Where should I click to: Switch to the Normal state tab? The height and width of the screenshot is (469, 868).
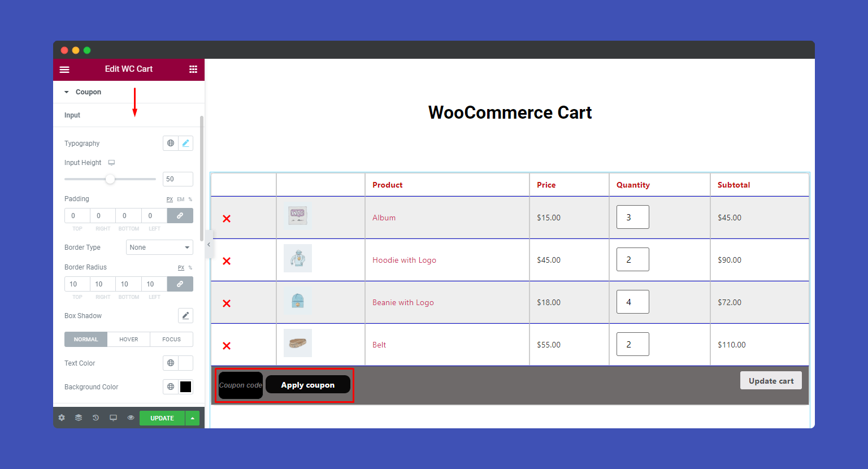(86, 339)
